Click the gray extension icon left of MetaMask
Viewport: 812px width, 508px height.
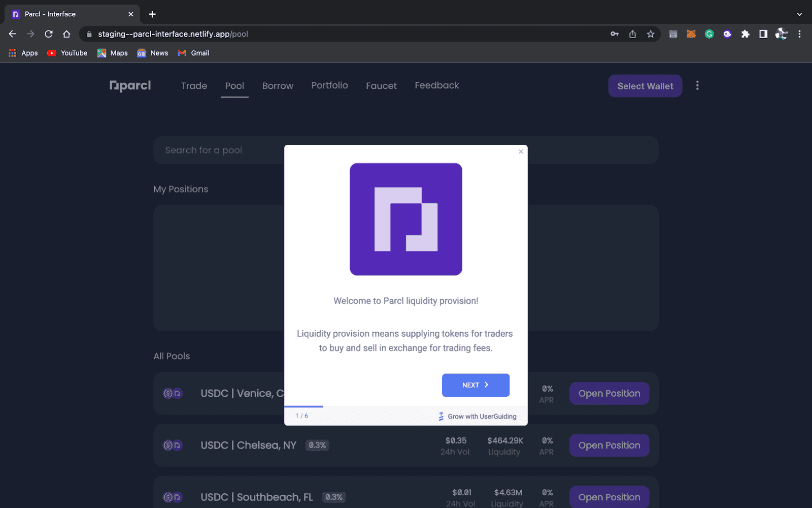(x=673, y=34)
